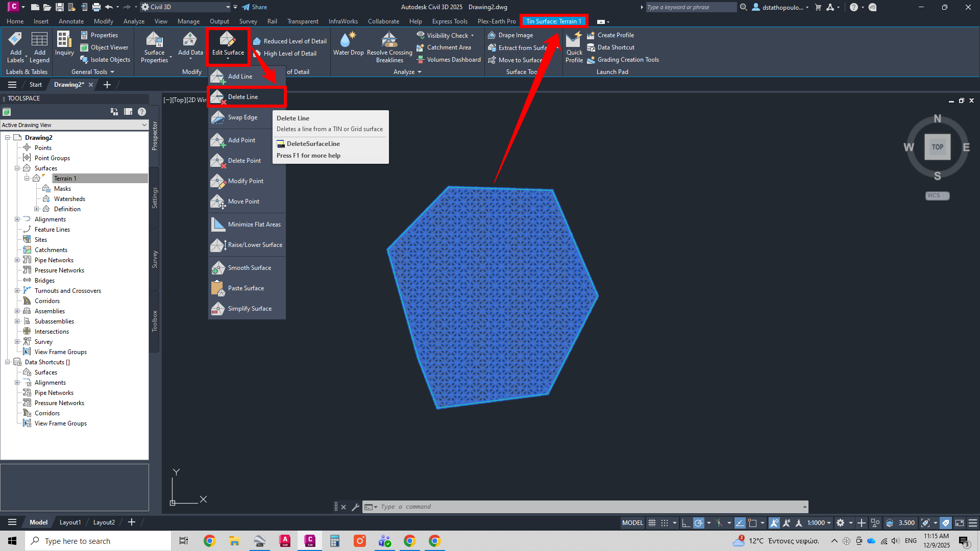Choose the Paste Surface tool

(246, 288)
